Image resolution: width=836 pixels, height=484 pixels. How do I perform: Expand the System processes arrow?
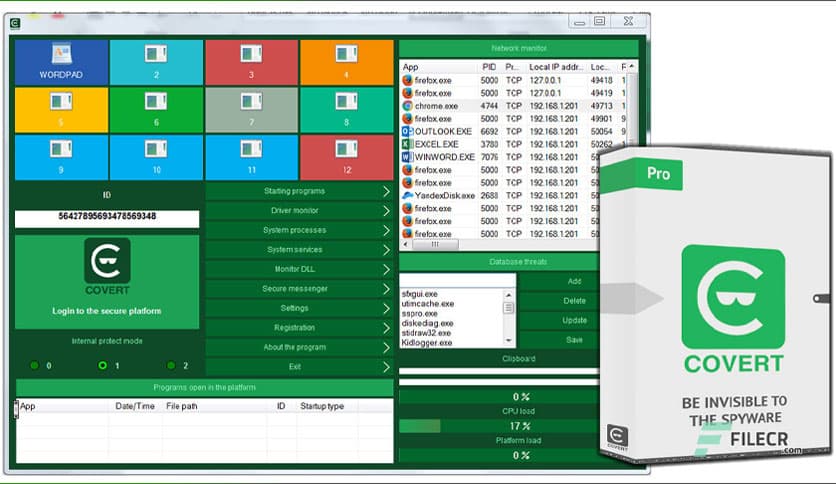[386, 230]
